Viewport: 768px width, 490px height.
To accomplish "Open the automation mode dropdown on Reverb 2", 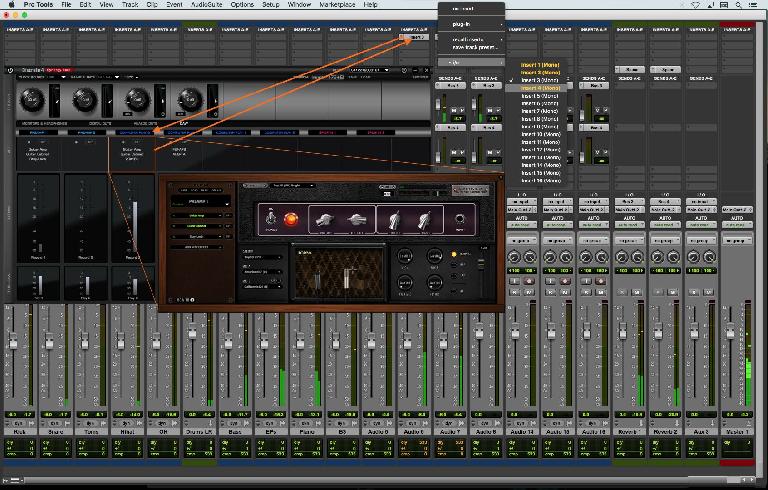I will [x=665, y=225].
